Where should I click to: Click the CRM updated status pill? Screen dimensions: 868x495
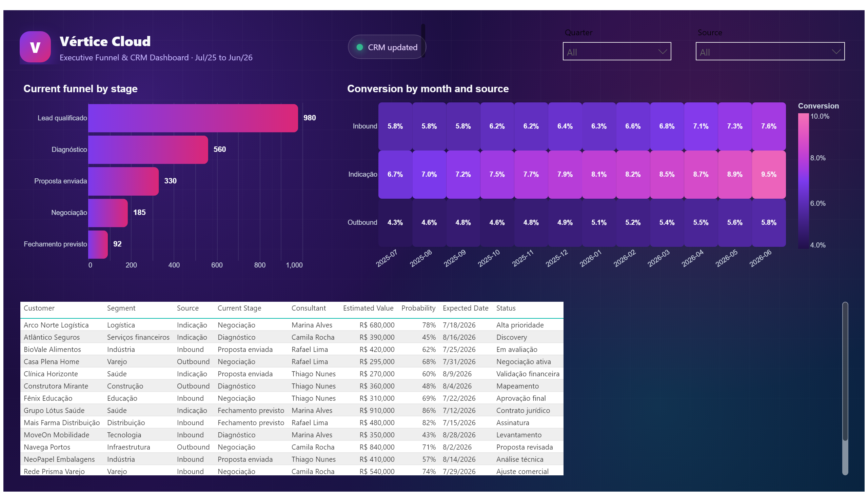[387, 47]
